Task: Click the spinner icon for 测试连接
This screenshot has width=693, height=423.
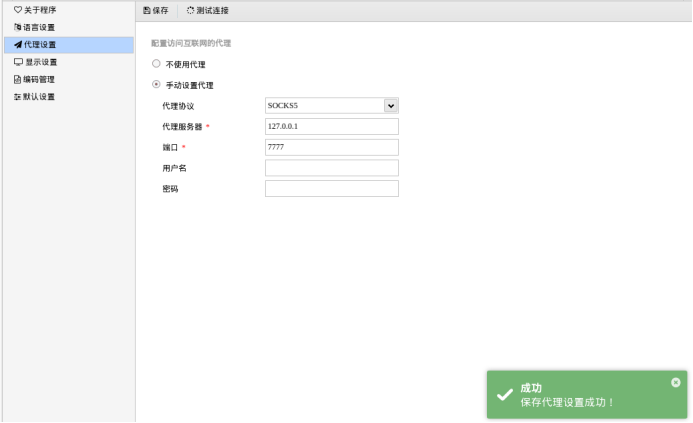Action: pyautogui.click(x=190, y=10)
